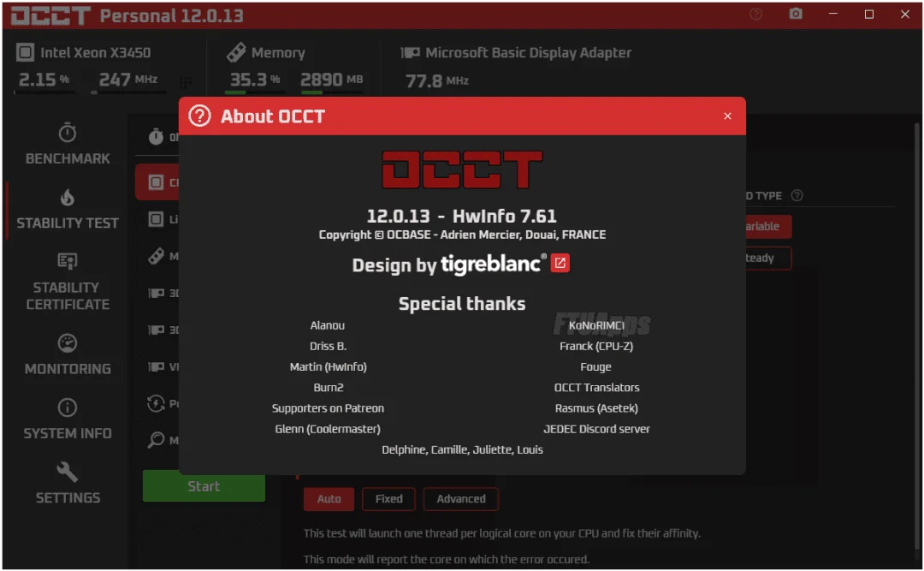
Task: Click the CPU usage 2.15 % value
Action: coord(44,80)
